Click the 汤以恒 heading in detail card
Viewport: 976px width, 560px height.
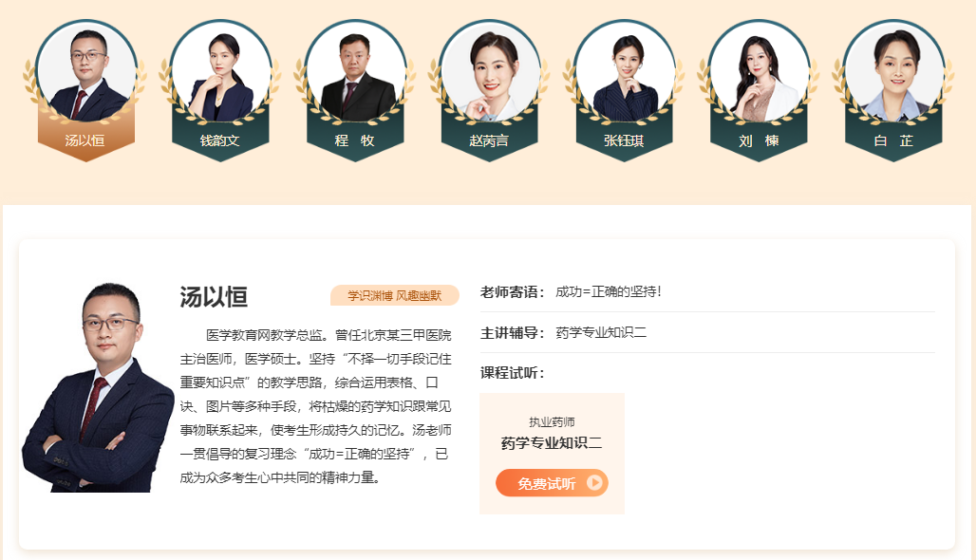coord(215,297)
